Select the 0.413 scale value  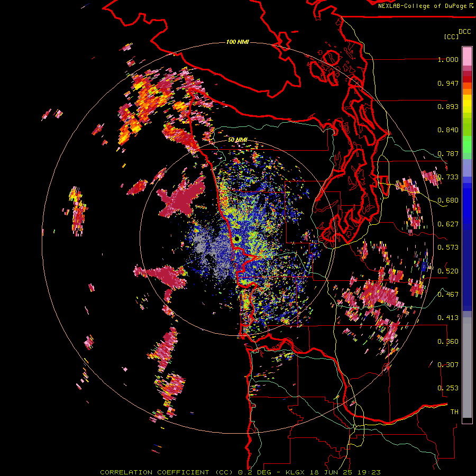pos(448,318)
